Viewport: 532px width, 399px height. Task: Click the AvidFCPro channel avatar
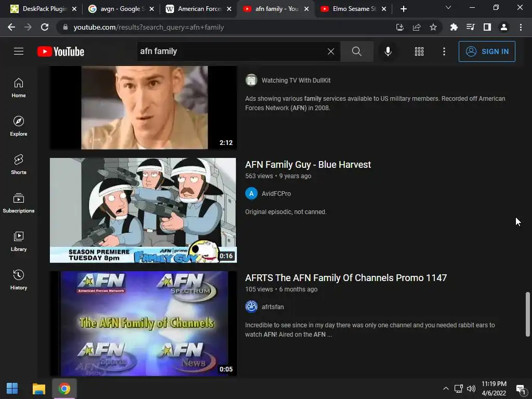pos(251,193)
